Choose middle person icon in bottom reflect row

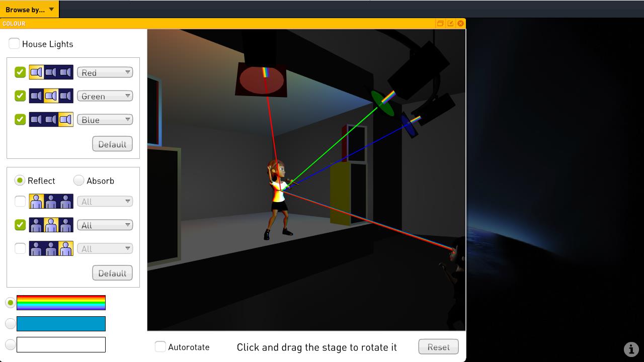(x=51, y=249)
